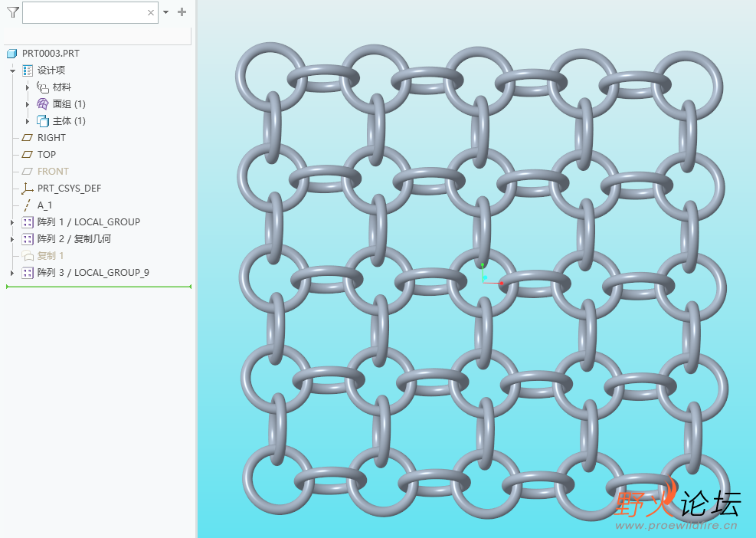Click the green insert-here line in tree

(99, 287)
